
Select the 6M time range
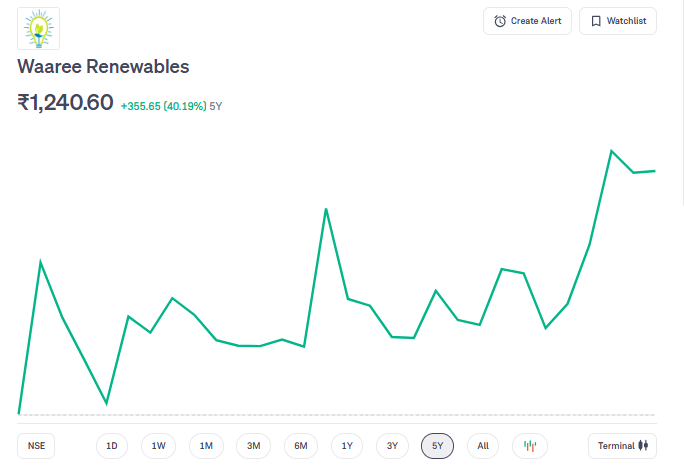[x=301, y=445]
